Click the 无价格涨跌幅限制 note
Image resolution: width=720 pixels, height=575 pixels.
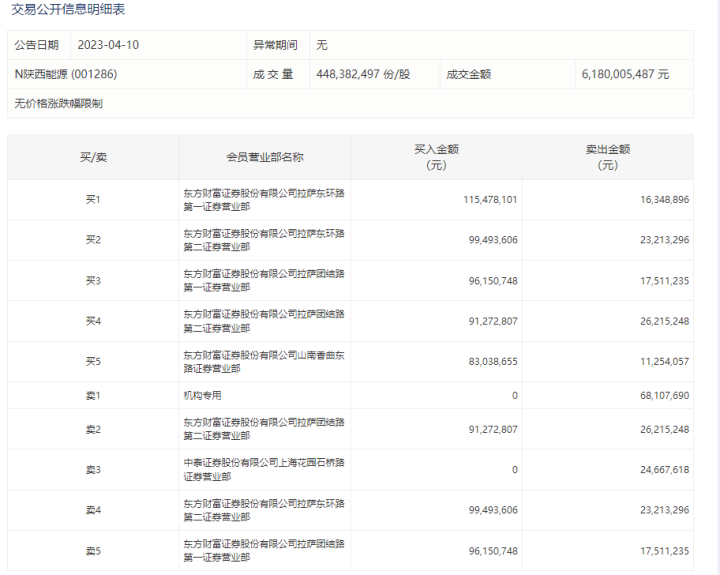point(58,103)
